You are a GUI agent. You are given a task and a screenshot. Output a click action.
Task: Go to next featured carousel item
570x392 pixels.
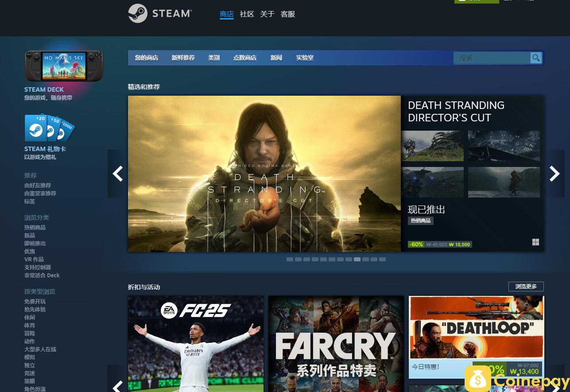coord(554,174)
